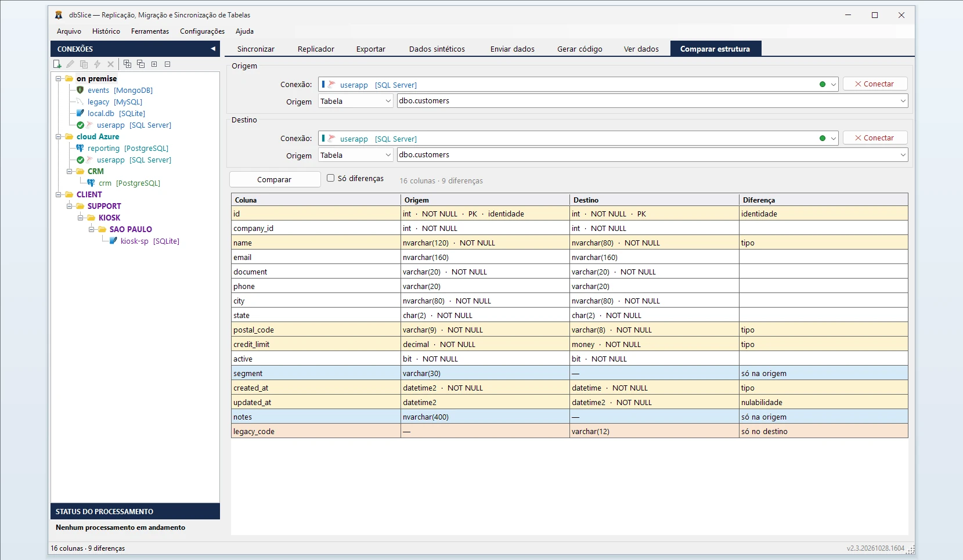The height and width of the screenshot is (560, 963).
Task: Select the postal_code column cell
Action: [x=316, y=330]
